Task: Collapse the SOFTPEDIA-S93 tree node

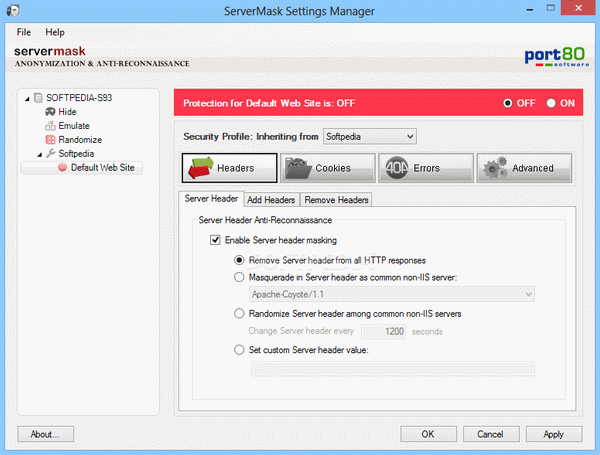Action: (x=27, y=99)
